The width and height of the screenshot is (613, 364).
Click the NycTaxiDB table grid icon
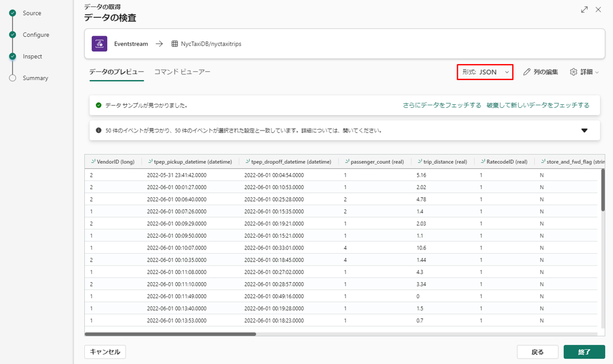(x=175, y=44)
